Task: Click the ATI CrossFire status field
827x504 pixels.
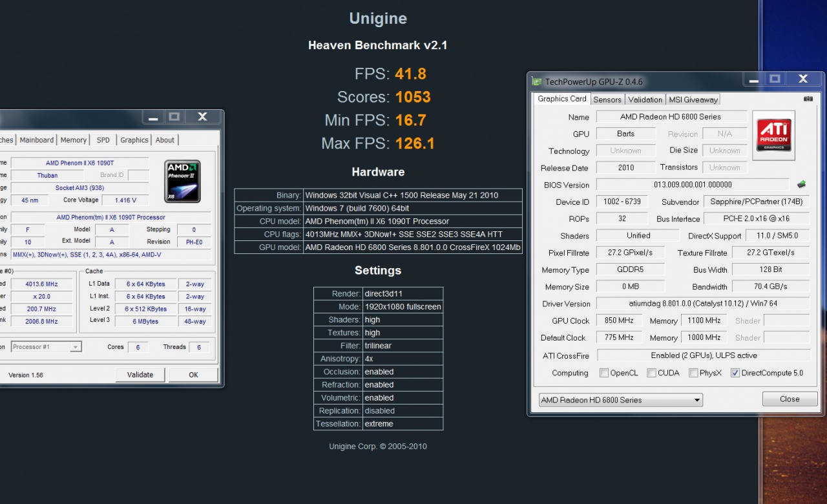Action: point(704,355)
